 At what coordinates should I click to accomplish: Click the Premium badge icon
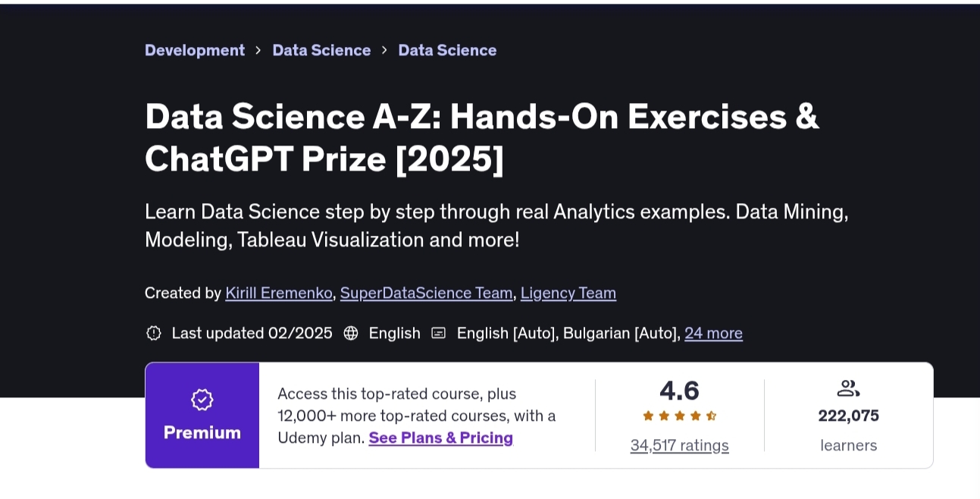(202, 400)
